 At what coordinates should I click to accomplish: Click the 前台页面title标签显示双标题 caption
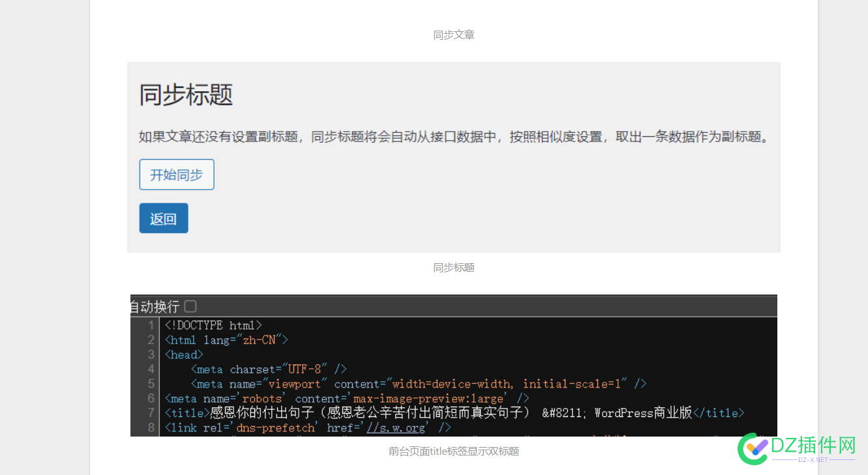click(x=454, y=451)
